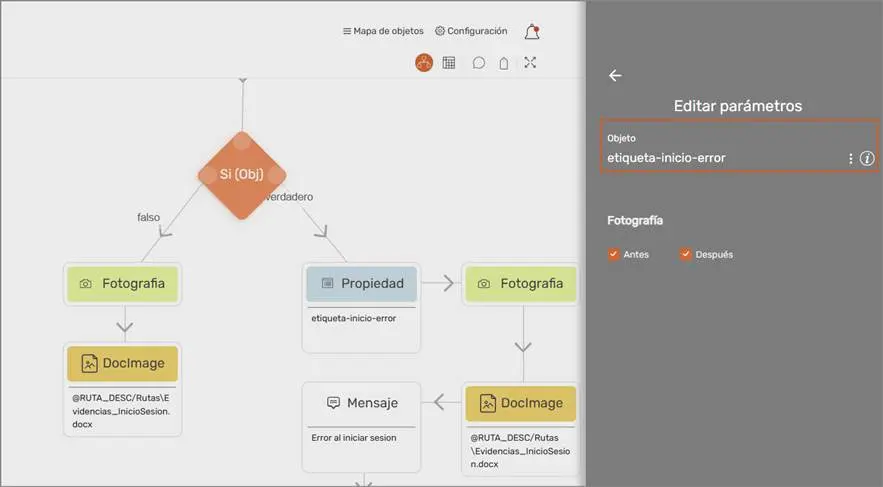Screen dimensions: 883x487
Task: Open the three-dot options of Objeto field
Action: [851, 158]
